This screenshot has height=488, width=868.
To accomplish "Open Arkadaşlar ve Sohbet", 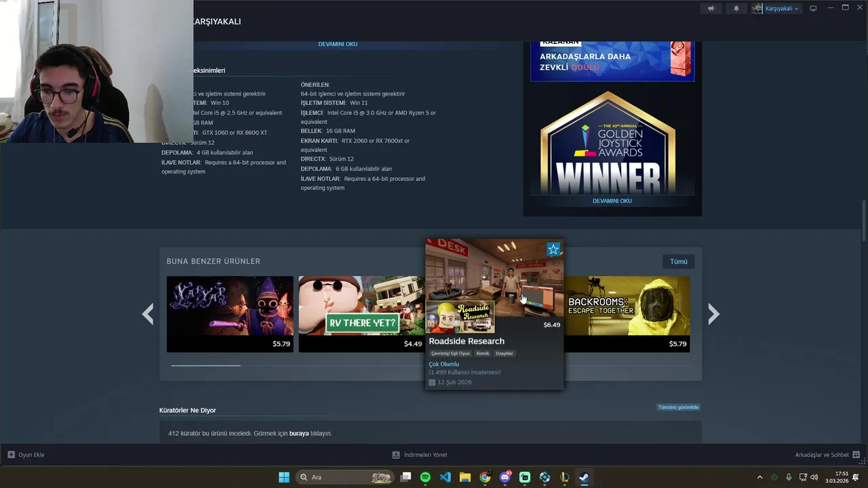I will (822, 455).
